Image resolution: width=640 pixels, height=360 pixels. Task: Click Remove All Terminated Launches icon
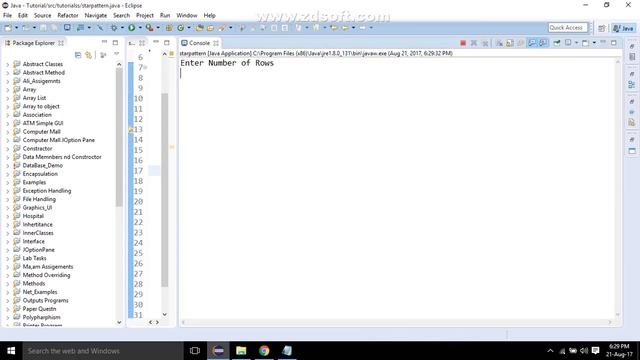click(x=485, y=43)
